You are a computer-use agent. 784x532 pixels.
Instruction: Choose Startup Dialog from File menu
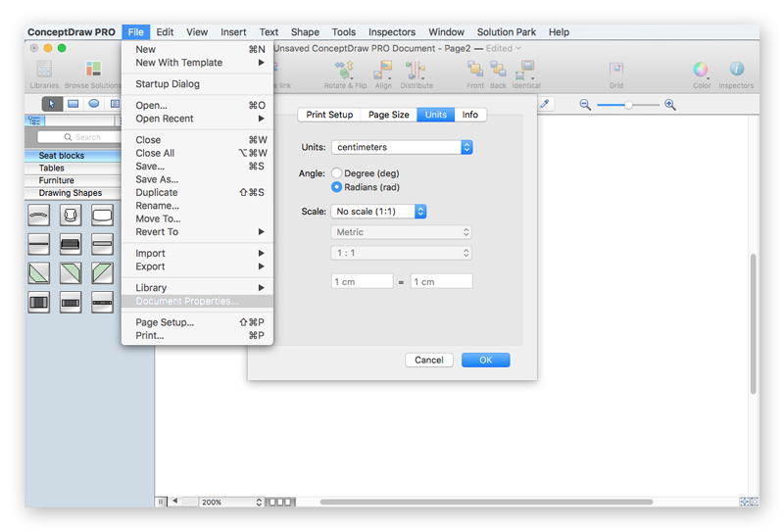pyautogui.click(x=198, y=84)
